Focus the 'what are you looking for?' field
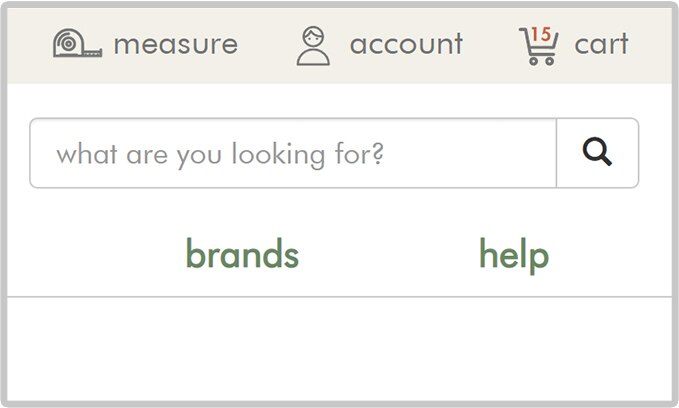This screenshot has height=408, width=679. [293, 153]
